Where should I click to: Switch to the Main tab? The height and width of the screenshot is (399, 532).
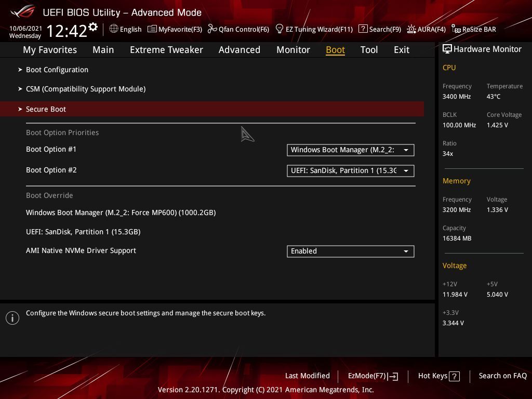[103, 50]
